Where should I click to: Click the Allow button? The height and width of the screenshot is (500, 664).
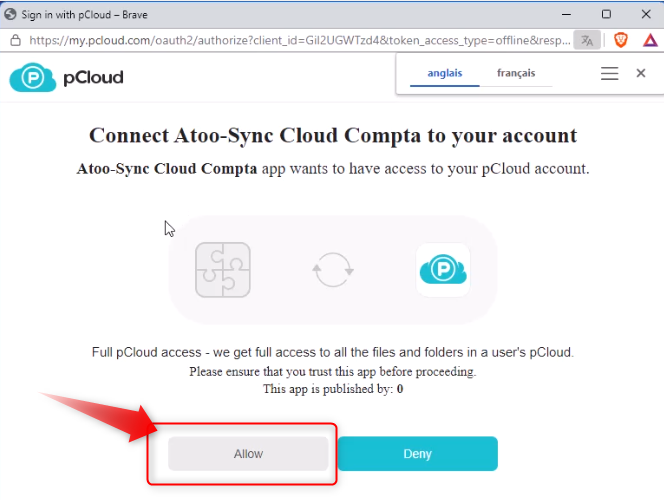(x=248, y=453)
